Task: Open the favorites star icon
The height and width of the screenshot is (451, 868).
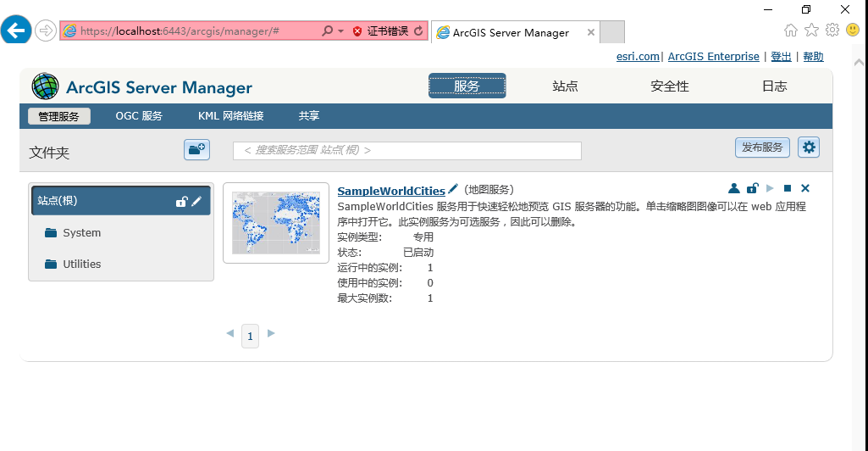Action: pos(811,30)
